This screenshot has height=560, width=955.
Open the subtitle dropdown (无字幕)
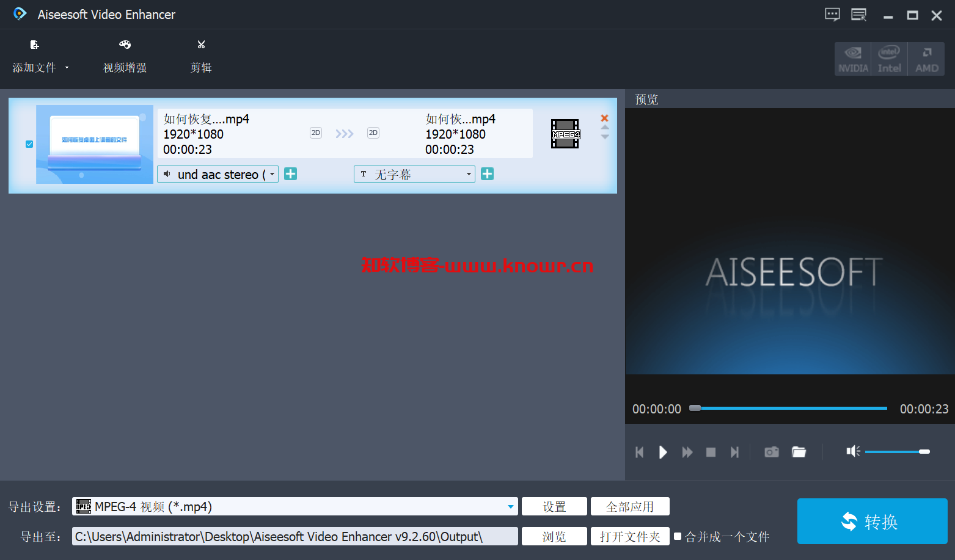tap(414, 174)
